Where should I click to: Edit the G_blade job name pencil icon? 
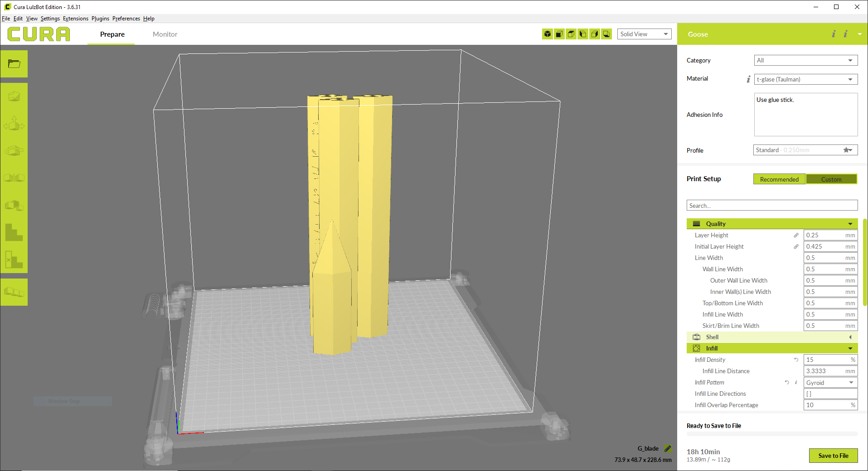click(x=668, y=448)
